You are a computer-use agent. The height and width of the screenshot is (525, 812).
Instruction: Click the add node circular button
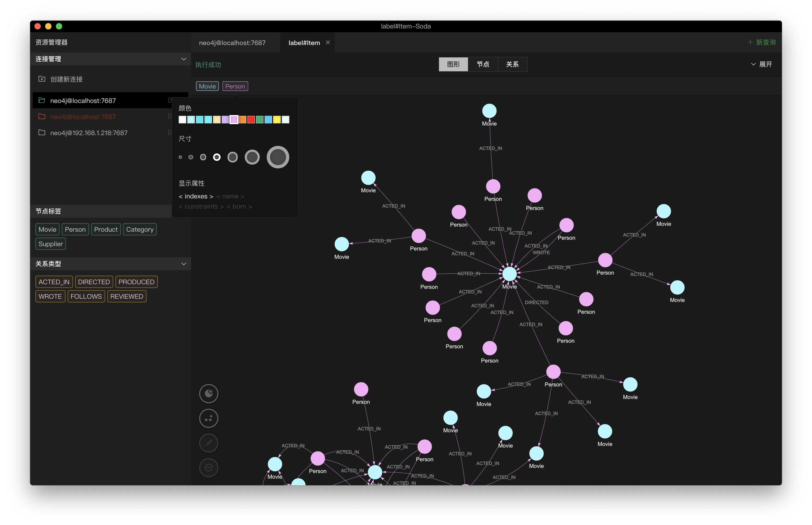point(209,393)
